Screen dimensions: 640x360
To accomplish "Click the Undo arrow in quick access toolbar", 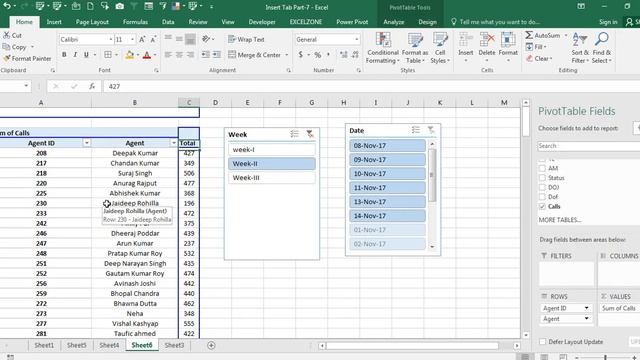I will click(7, 6).
